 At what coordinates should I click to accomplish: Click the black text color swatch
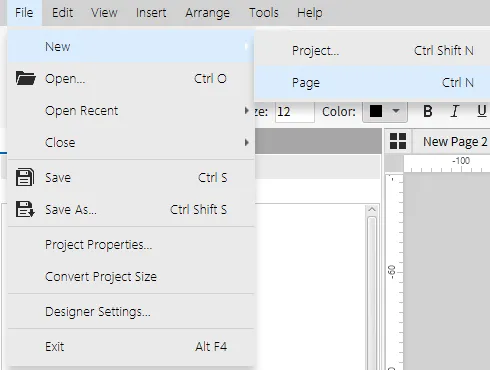point(376,111)
